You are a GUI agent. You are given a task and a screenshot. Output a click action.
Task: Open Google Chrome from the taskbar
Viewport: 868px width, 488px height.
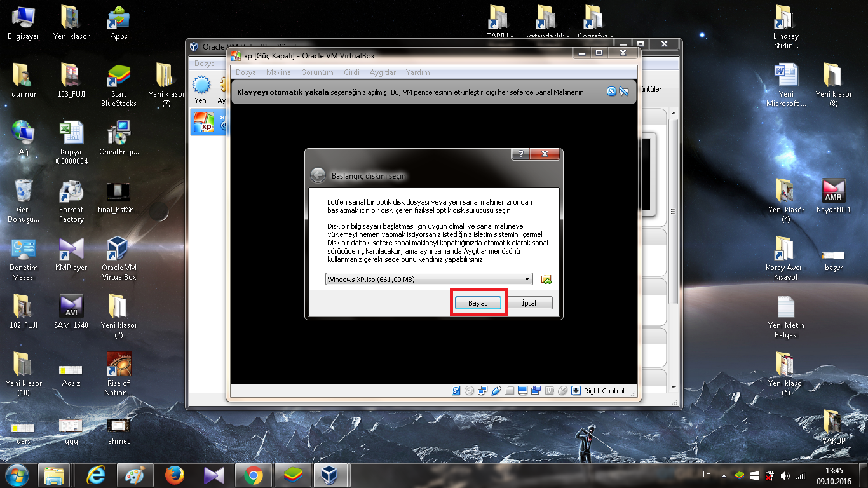point(253,475)
